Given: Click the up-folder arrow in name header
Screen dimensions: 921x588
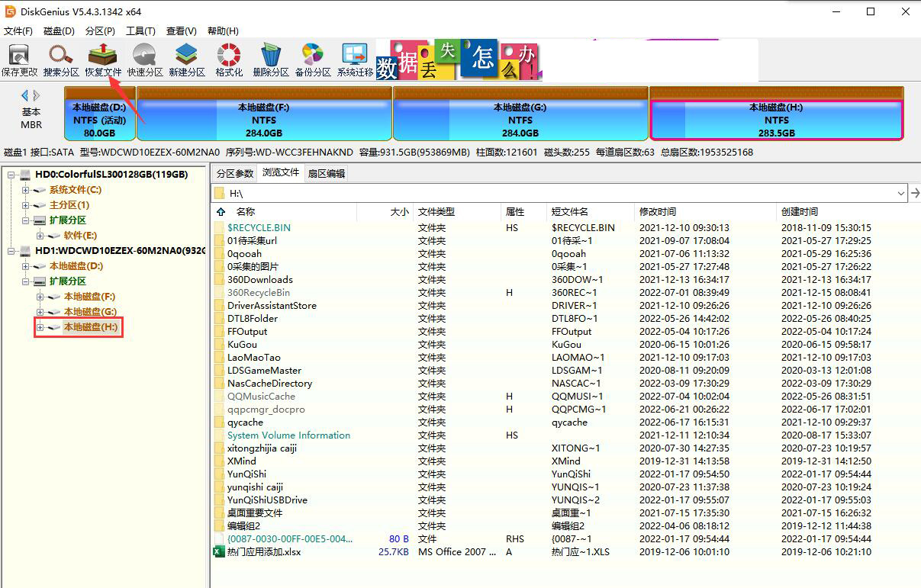Looking at the screenshot, I should click(x=221, y=212).
